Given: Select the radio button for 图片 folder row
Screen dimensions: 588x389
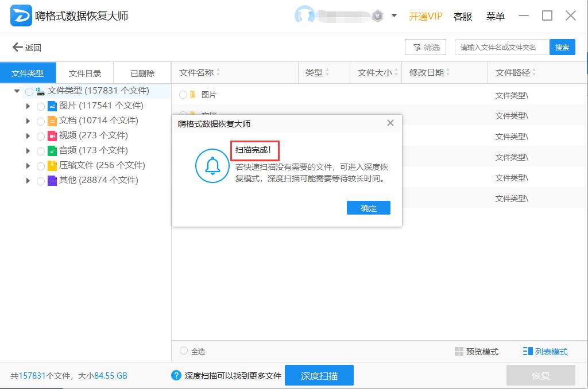Looking at the screenshot, I should 183,95.
